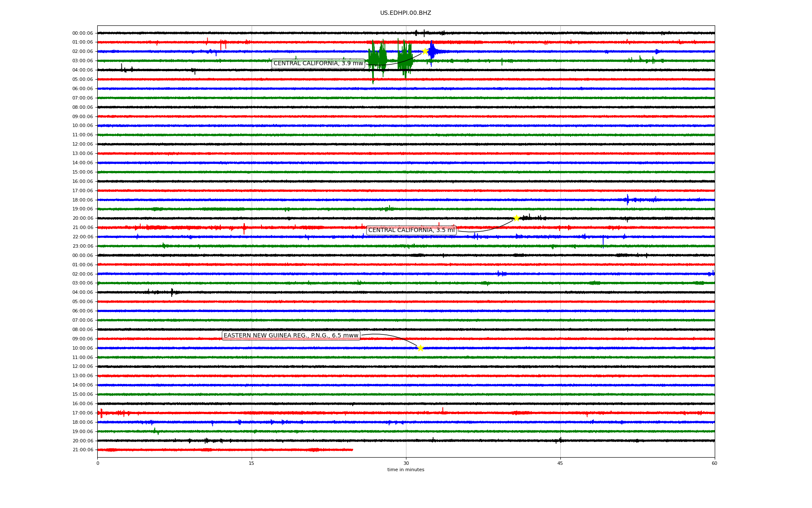This screenshot has width=812, height=508.
Task: Click the 60 tick label on the x-axis
Action: [x=714, y=463]
